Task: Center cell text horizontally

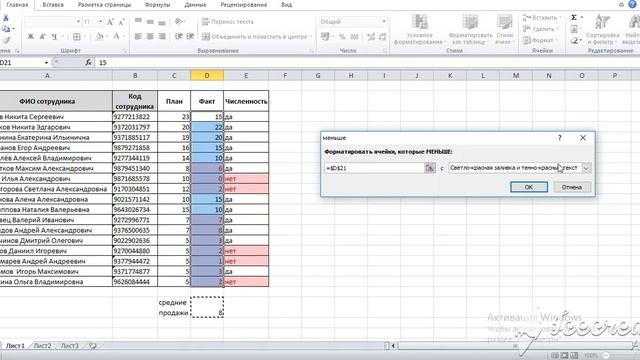Action: (x=150, y=37)
